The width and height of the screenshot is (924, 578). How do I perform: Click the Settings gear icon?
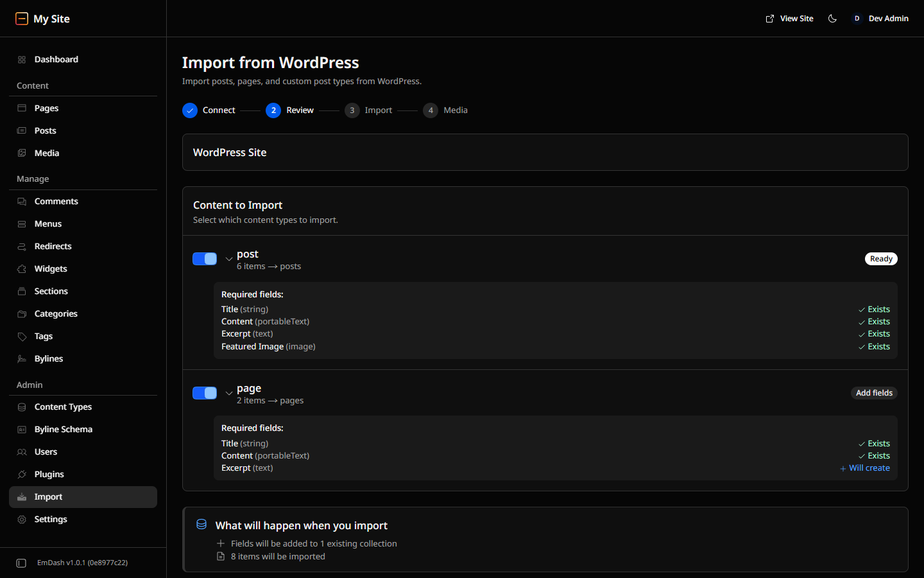pyautogui.click(x=22, y=520)
